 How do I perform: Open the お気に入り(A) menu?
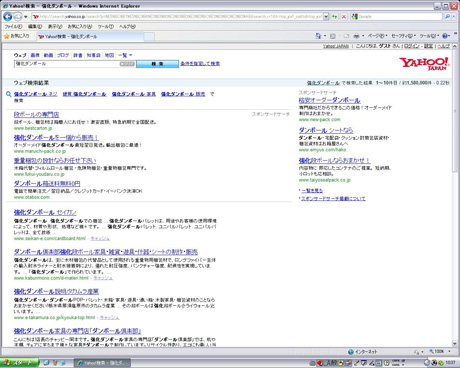coord(80,27)
